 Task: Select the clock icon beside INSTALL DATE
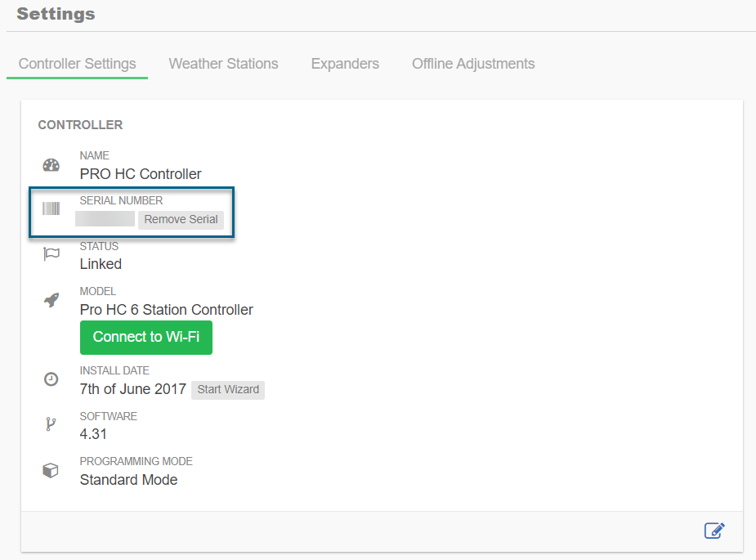pos(51,379)
